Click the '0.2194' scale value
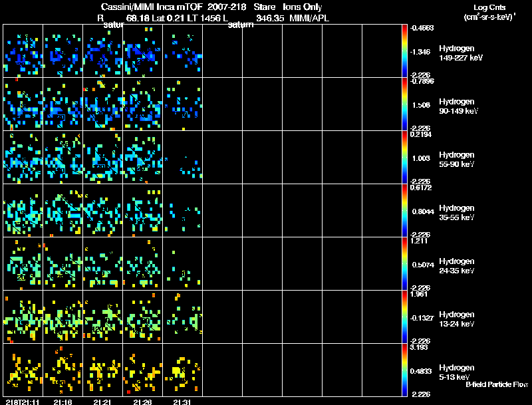This screenshot has height=405, width=532. tap(421, 134)
